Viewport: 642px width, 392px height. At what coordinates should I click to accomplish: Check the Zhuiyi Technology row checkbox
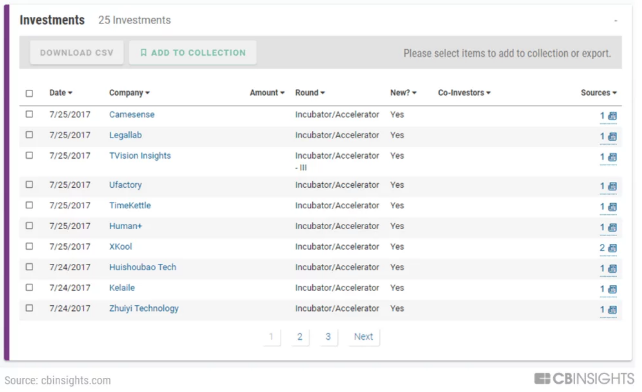29,308
